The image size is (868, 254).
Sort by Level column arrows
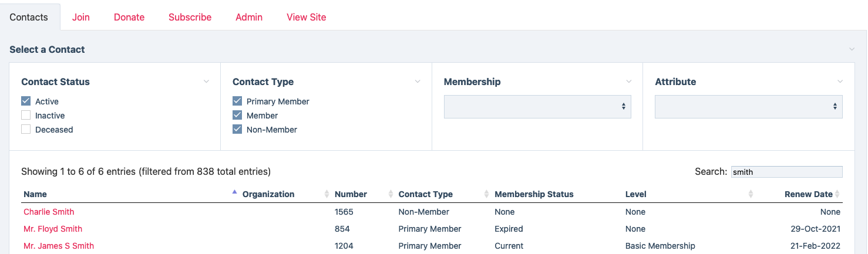(751, 194)
